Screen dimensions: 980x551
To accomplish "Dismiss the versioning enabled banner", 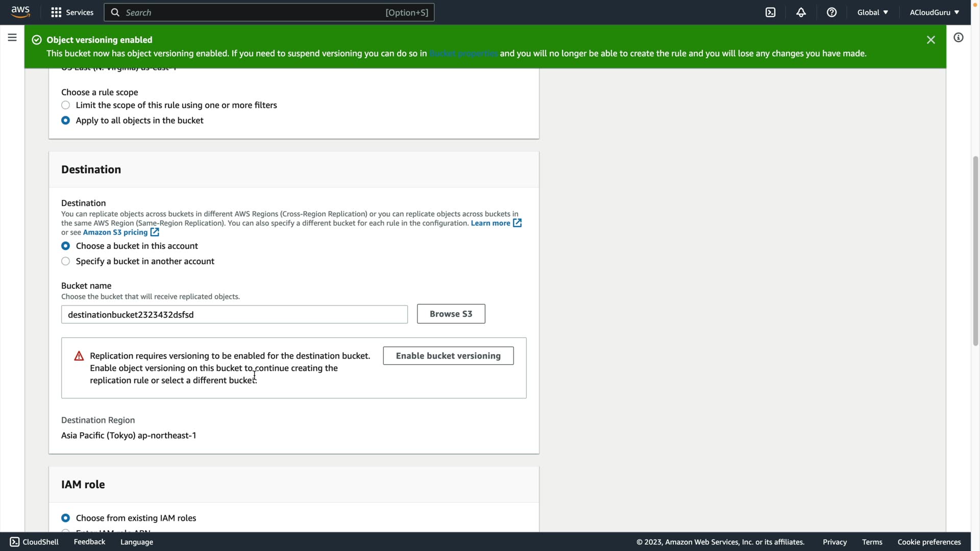I will pyautogui.click(x=930, y=40).
